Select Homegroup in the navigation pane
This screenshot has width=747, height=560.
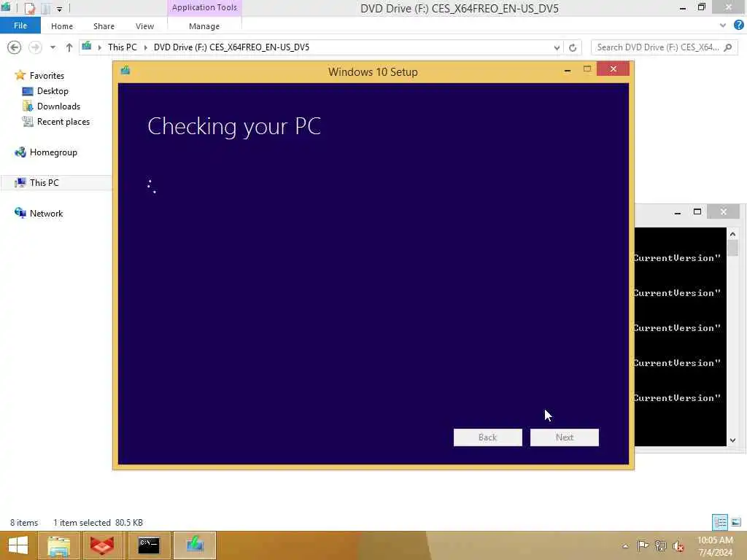53,152
